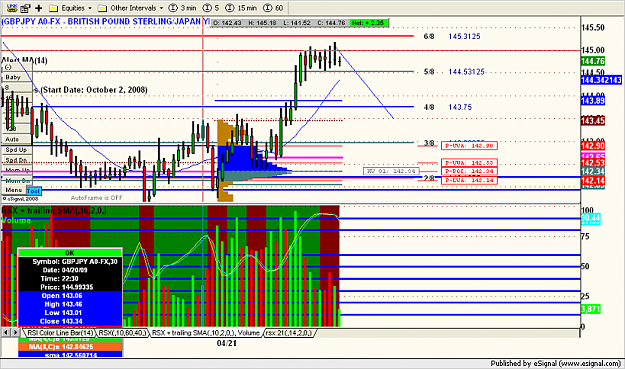This screenshot has width=625, height=369.
Task: Click the cyan Tool button
Action: coord(33,191)
